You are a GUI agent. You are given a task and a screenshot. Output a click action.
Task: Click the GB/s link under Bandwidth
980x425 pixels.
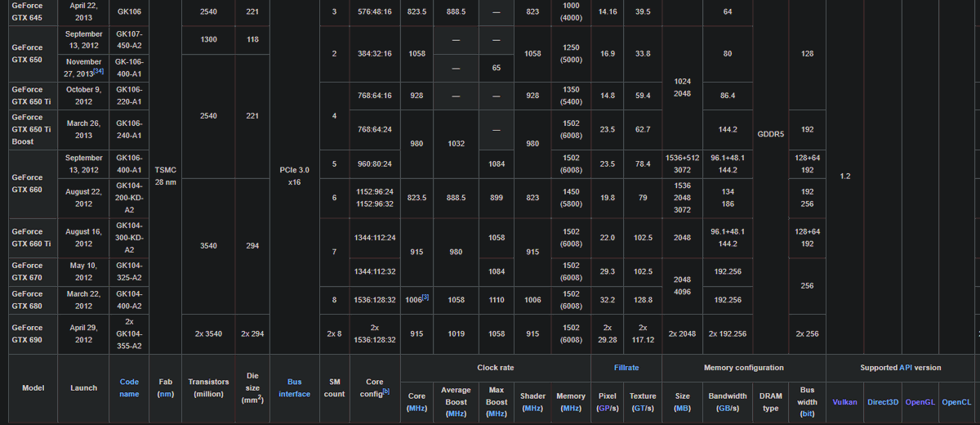point(722,407)
